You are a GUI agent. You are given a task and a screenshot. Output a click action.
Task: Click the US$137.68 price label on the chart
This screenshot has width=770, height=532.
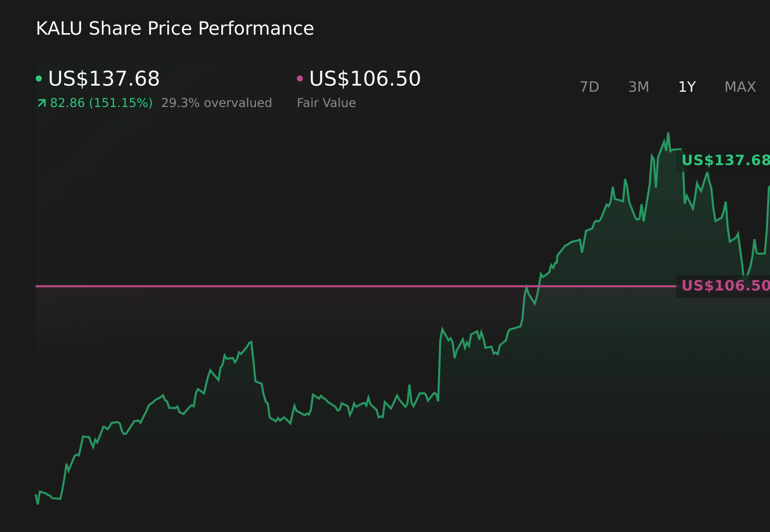tap(724, 160)
